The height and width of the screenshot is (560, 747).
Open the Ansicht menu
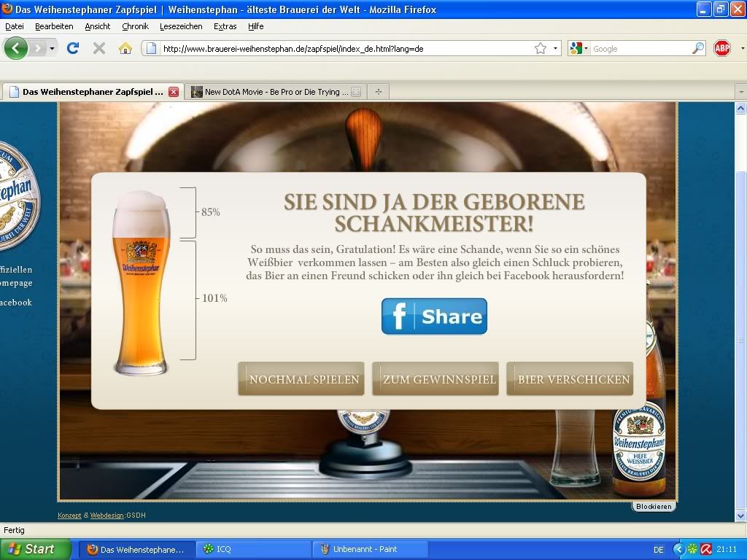98,27
